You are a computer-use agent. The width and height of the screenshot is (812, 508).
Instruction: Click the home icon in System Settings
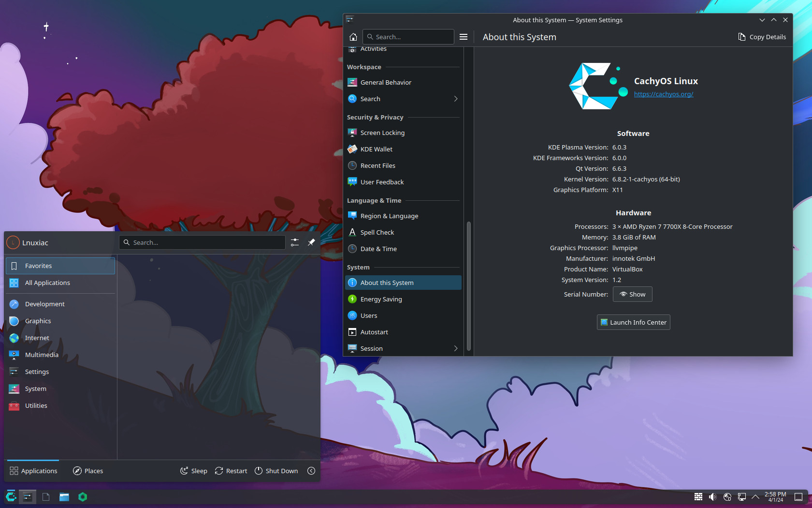coord(353,37)
